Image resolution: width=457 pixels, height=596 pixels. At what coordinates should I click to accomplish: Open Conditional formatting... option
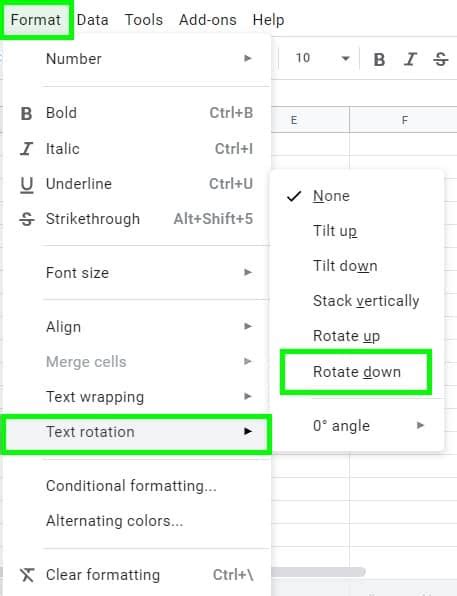(x=137, y=486)
